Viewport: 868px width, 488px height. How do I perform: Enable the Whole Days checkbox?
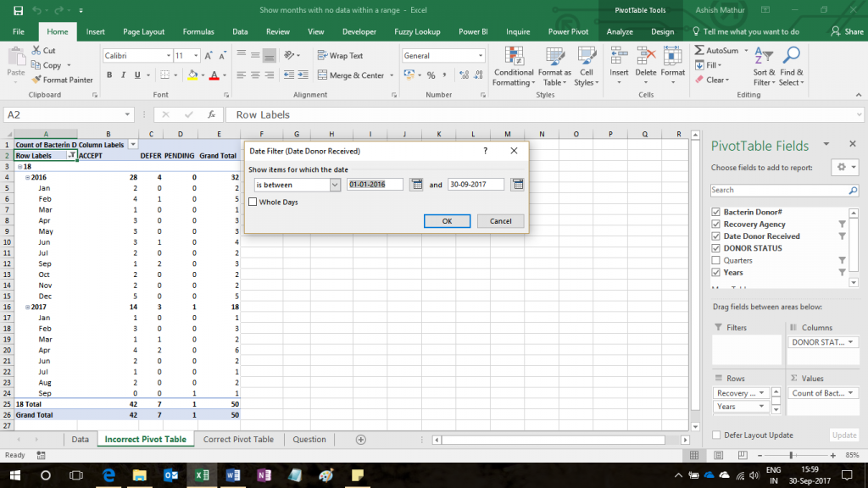pyautogui.click(x=253, y=202)
